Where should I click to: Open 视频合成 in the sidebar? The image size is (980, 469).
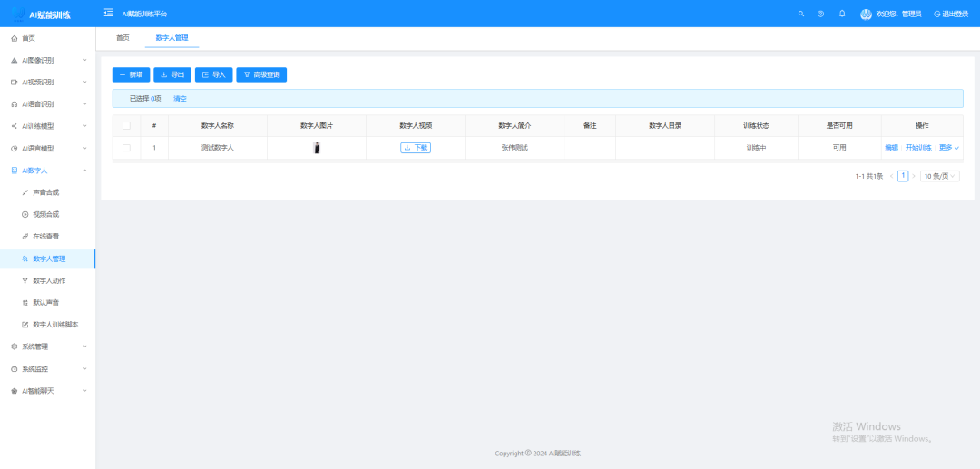45,214
